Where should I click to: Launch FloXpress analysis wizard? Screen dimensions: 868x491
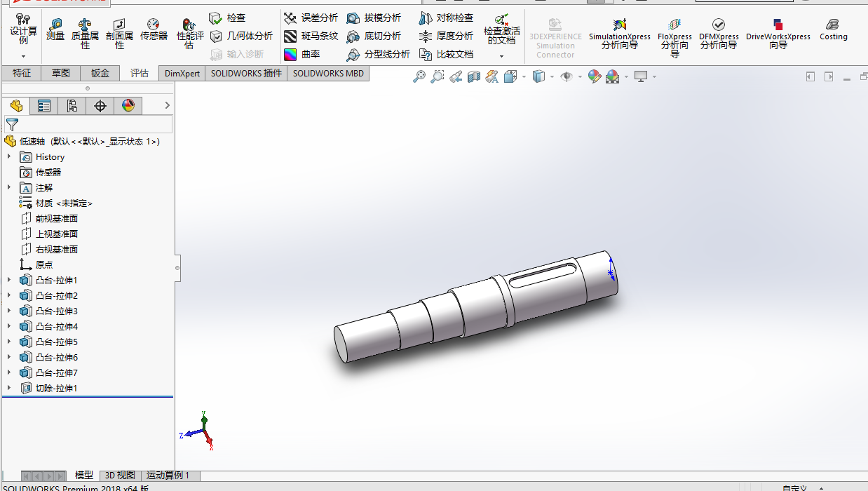click(x=674, y=38)
